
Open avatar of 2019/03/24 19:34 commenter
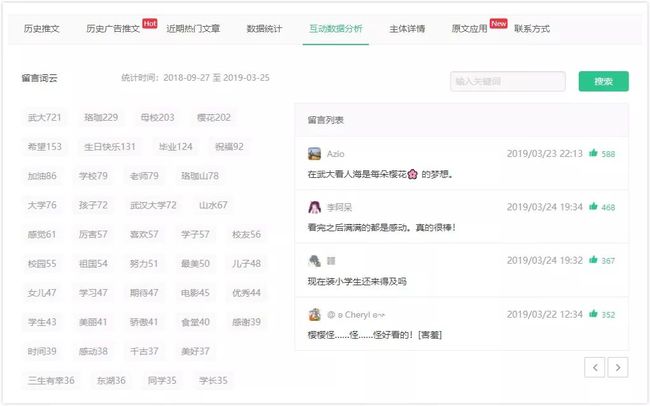[x=314, y=207]
